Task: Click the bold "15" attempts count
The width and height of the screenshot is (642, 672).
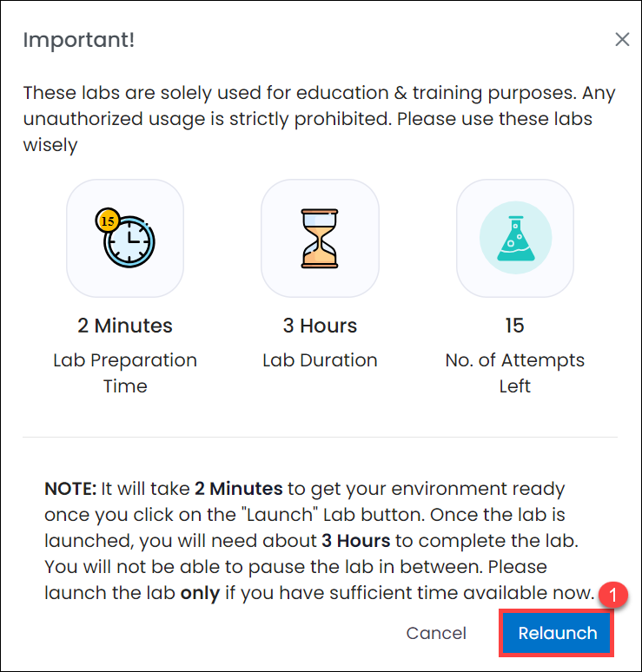Action: coord(514,326)
